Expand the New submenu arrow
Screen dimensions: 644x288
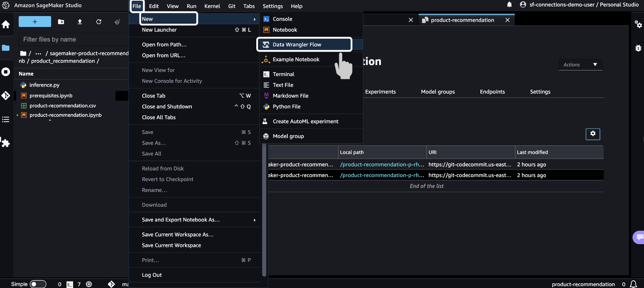pyautogui.click(x=255, y=19)
